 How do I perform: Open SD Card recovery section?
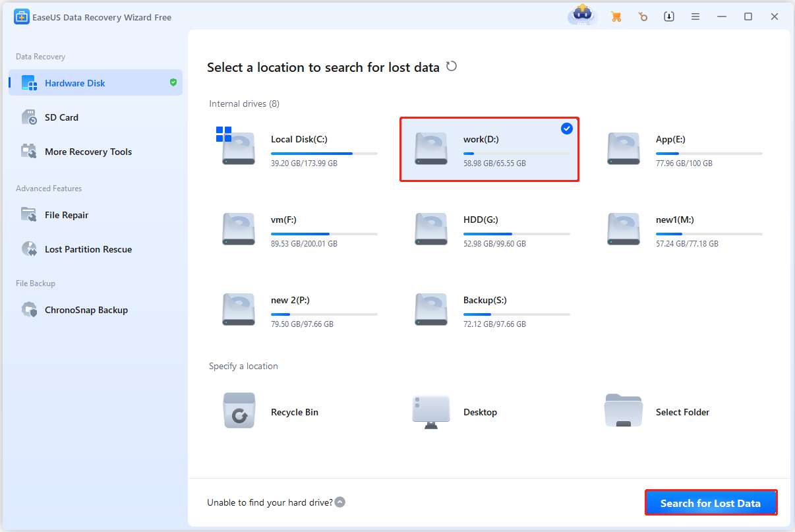(96, 117)
